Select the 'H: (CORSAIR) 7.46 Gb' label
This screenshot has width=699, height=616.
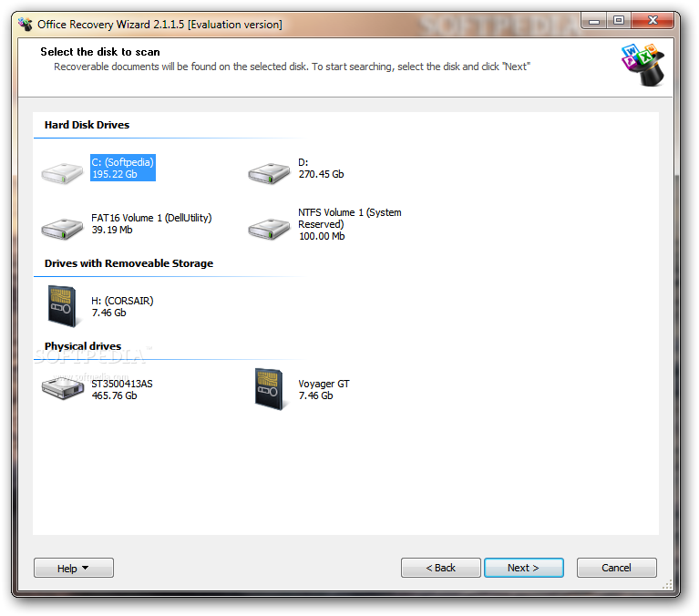pos(122,307)
